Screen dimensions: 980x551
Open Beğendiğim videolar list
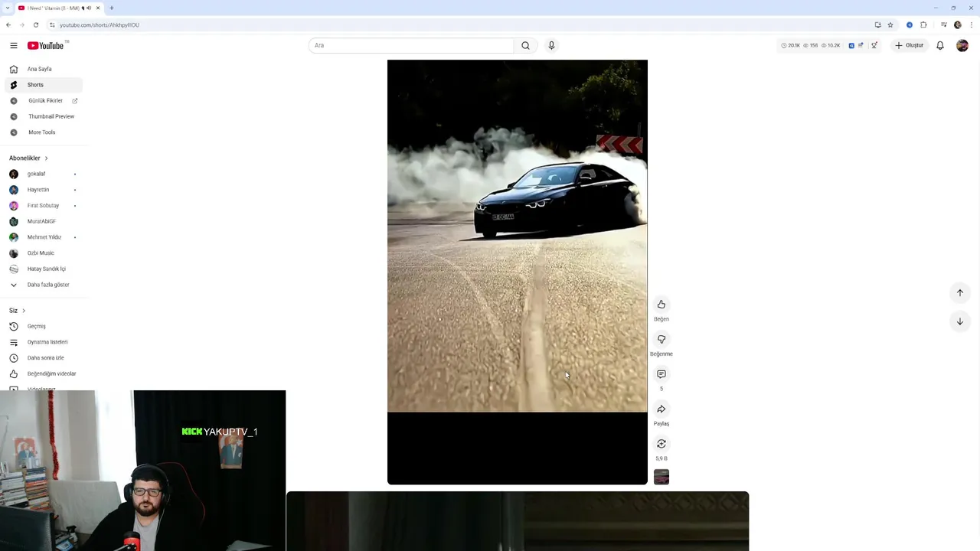[x=44, y=373]
